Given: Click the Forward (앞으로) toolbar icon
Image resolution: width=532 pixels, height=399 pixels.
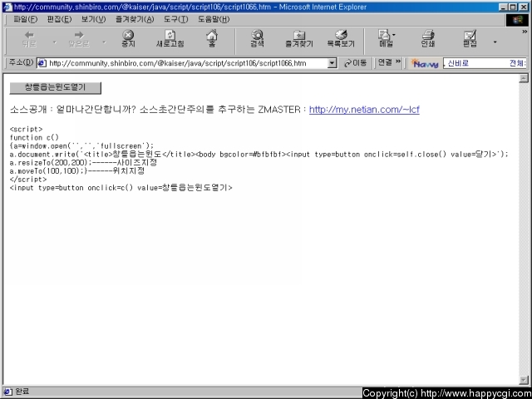Looking at the screenshot, I should (79, 39).
